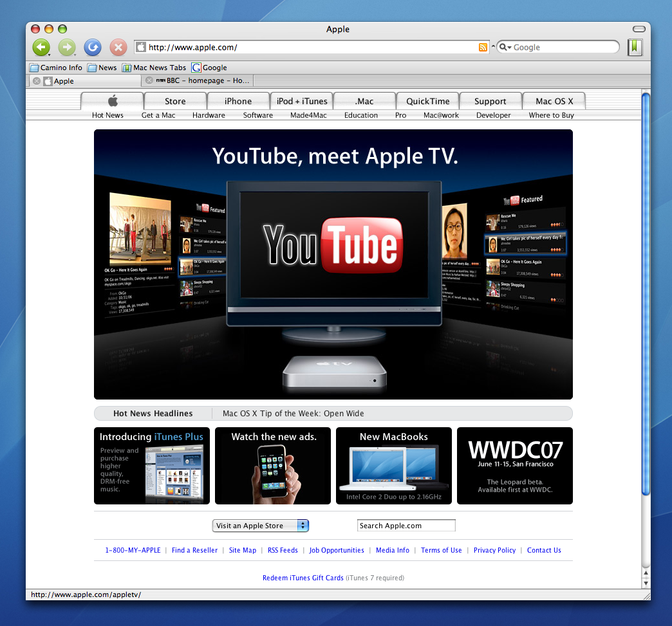Click the Pro subnav link
Image resolution: width=672 pixels, height=626 pixels.
point(401,115)
